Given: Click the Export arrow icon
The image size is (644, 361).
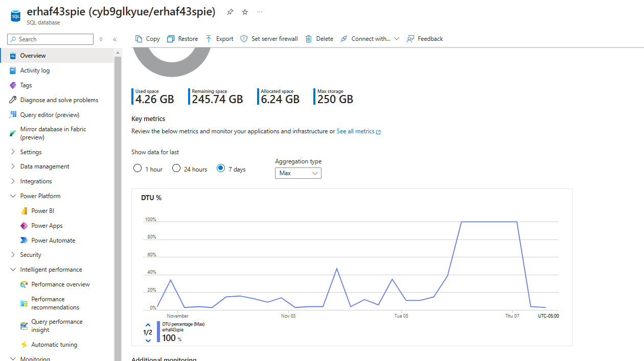Looking at the screenshot, I should (209, 39).
